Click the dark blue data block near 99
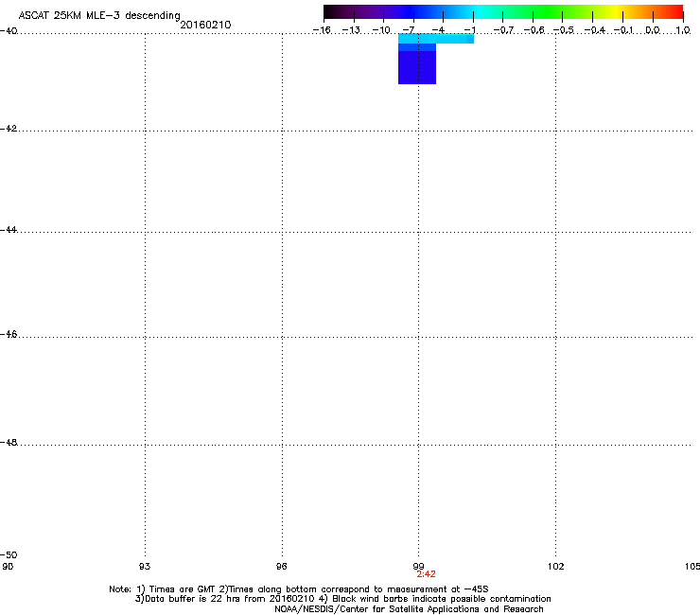The image size is (700, 615). [417, 67]
